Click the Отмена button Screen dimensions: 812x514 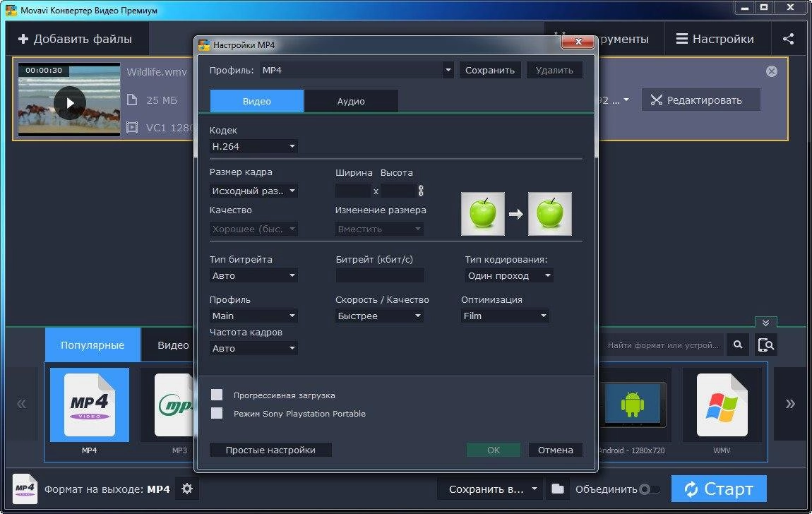(555, 450)
